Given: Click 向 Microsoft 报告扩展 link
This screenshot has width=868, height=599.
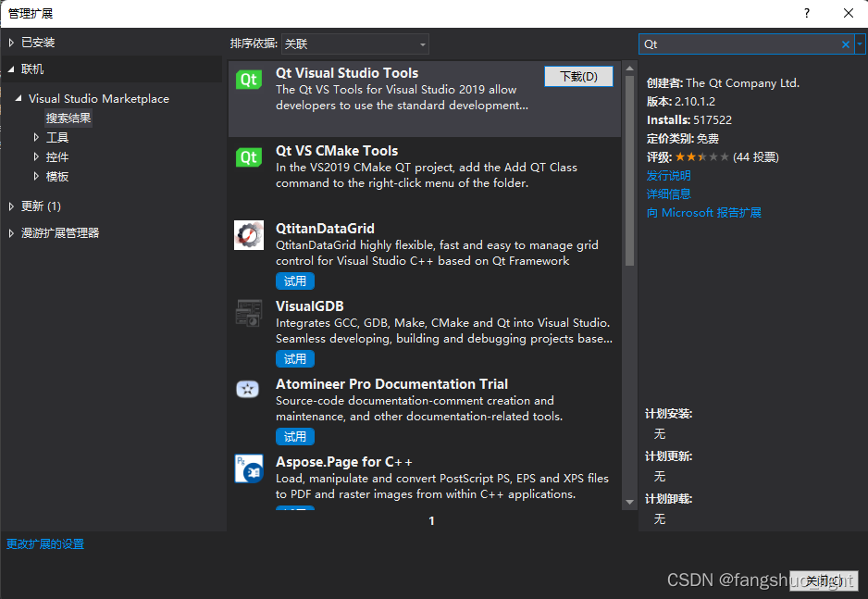Looking at the screenshot, I should [x=703, y=213].
